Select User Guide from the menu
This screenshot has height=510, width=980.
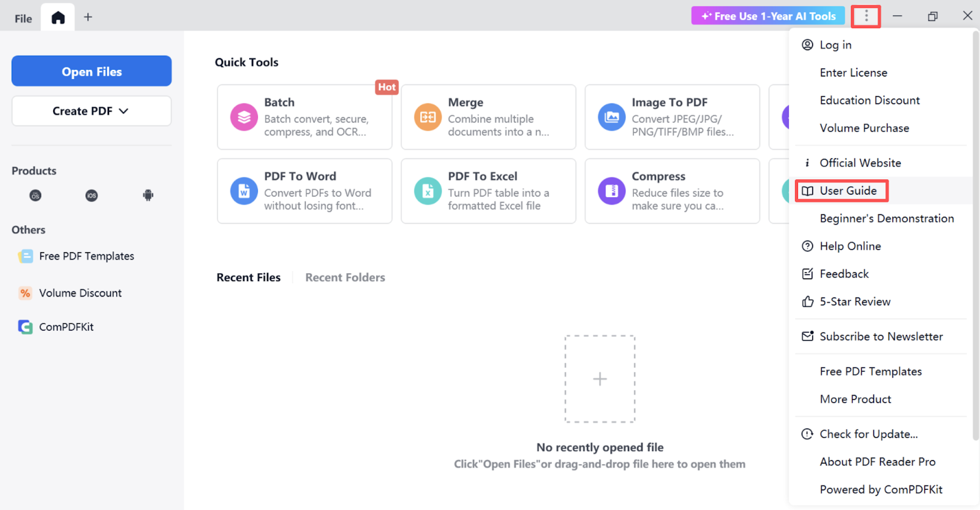848,191
